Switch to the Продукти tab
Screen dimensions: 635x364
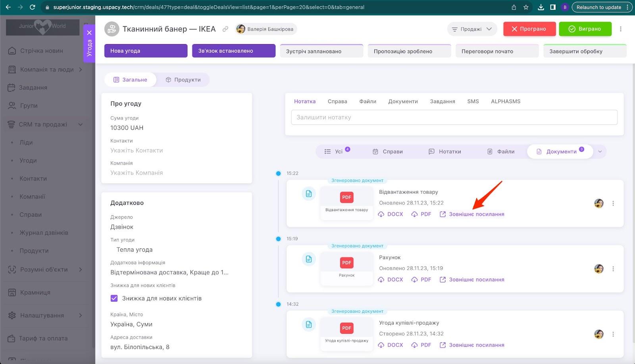tap(183, 80)
